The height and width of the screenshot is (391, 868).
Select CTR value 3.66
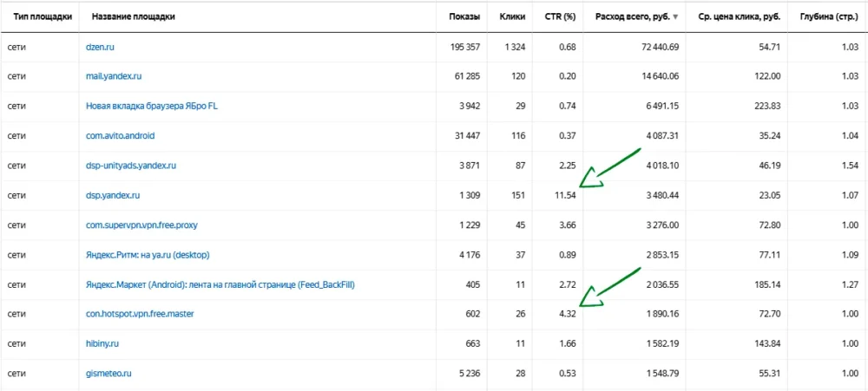click(x=568, y=225)
